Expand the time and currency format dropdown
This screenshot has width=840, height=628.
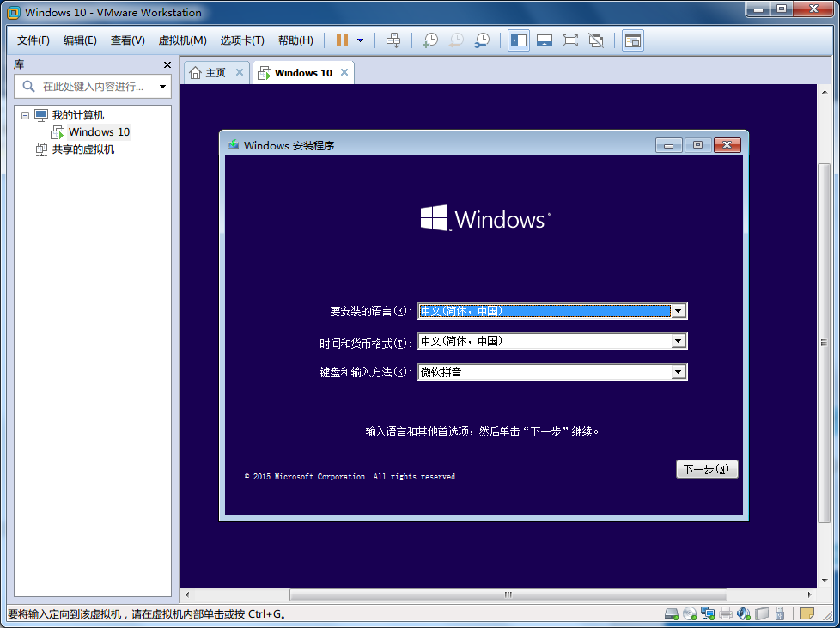[x=679, y=341]
